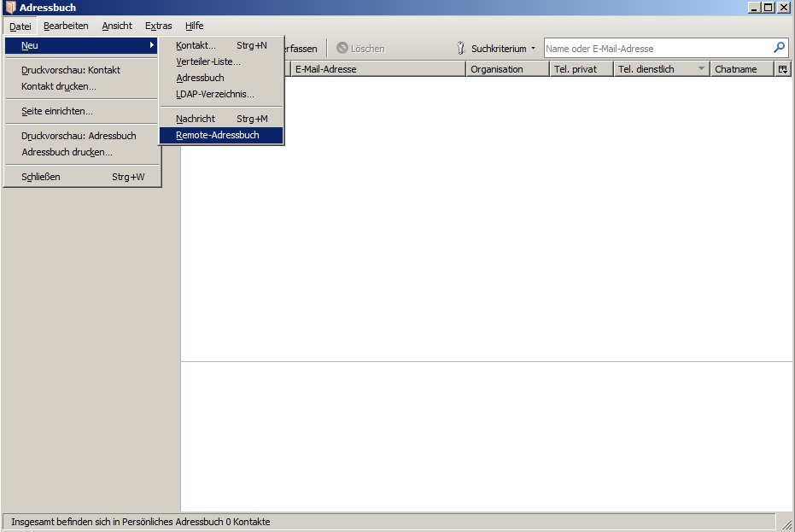Open the Ansicht menu
The height and width of the screenshot is (532, 795).
point(117,26)
